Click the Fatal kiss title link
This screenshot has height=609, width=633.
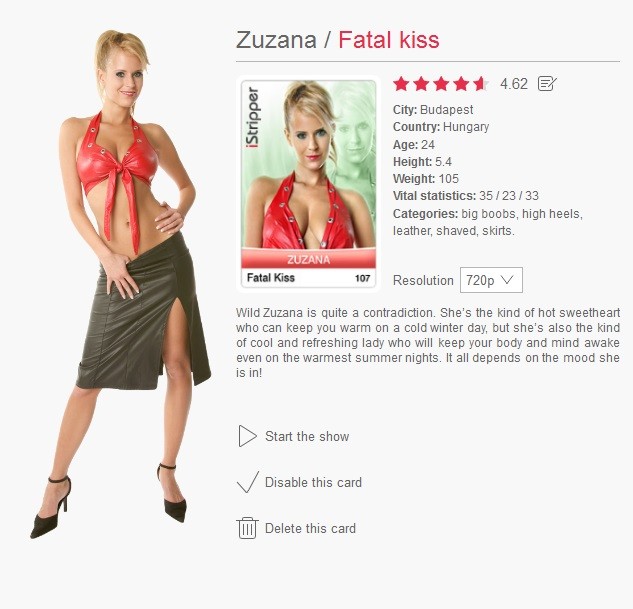click(x=389, y=40)
